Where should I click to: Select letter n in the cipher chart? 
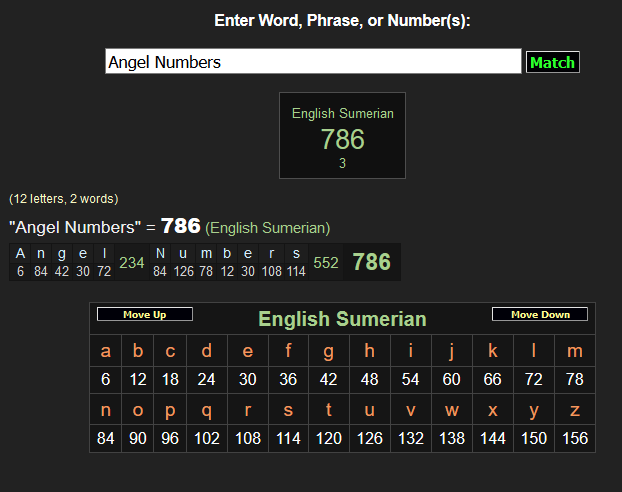(x=106, y=410)
